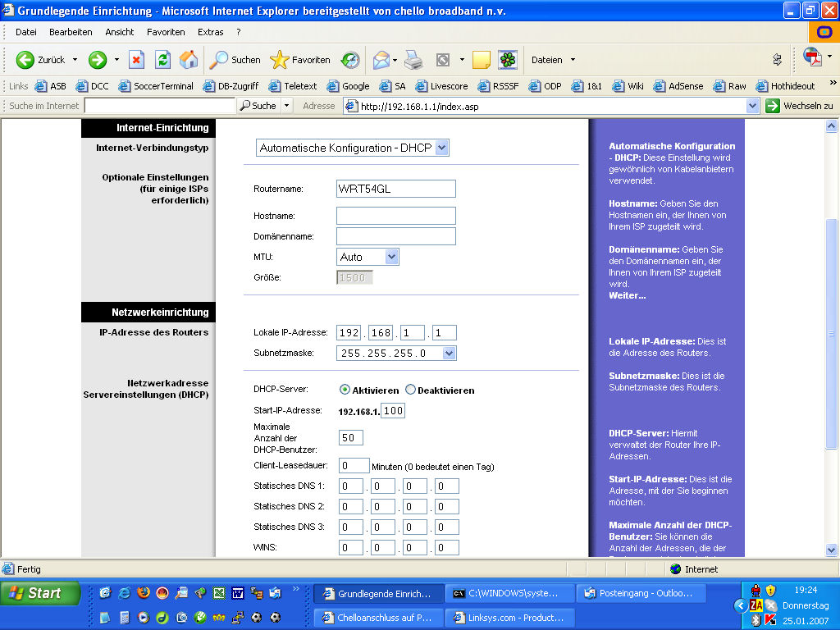The image size is (840, 630).
Task: Focus the Maximale Anzahl DHCP-Benutzer field
Action: (351, 438)
